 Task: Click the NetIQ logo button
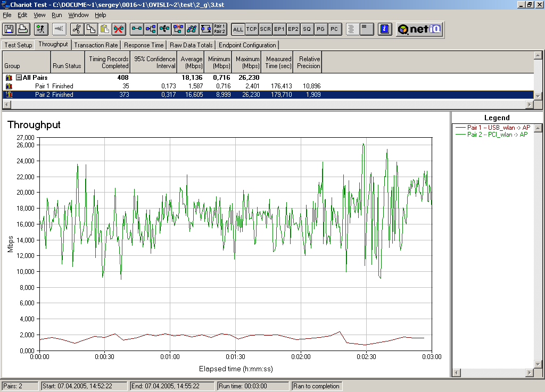[419, 29]
